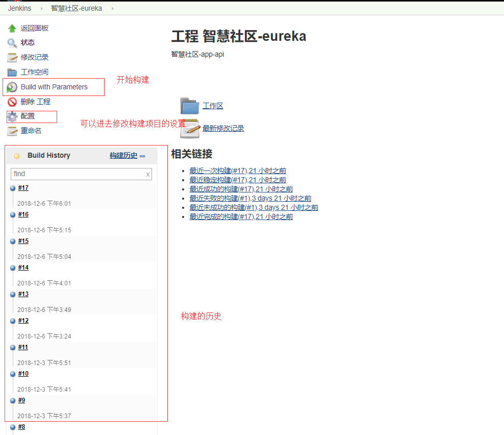Click the 2018-12-3 下午5:37 build timestamp
Viewport: 504px width, 435px height.
44,416
